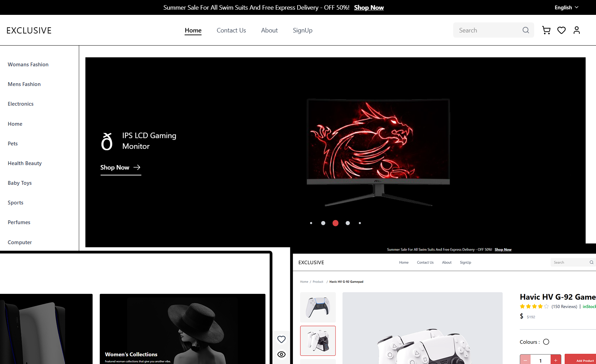
Task: Click the (150 Reviews) text
Action: tap(564, 307)
